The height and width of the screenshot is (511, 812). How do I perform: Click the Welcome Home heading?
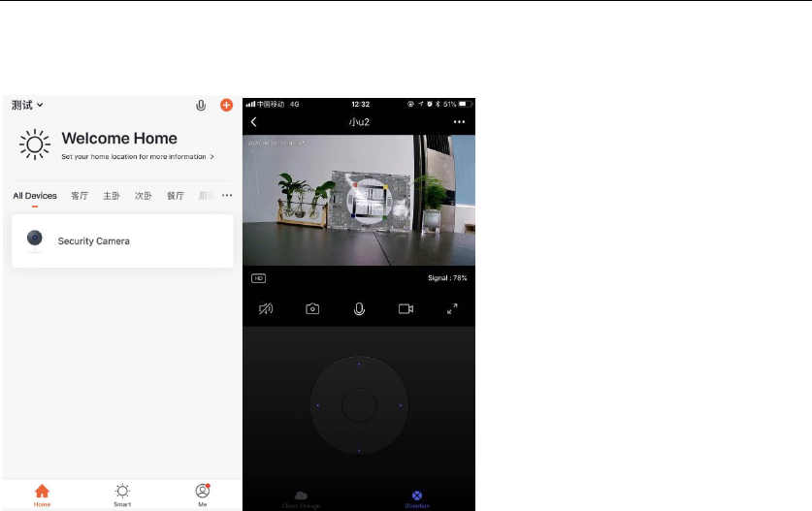(x=119, y=139)
